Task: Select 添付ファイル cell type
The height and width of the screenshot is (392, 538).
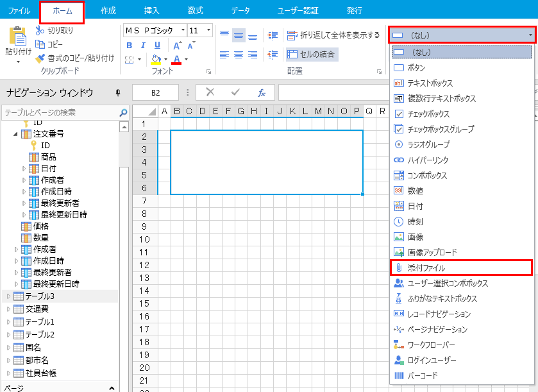Action: click(462, 268)
